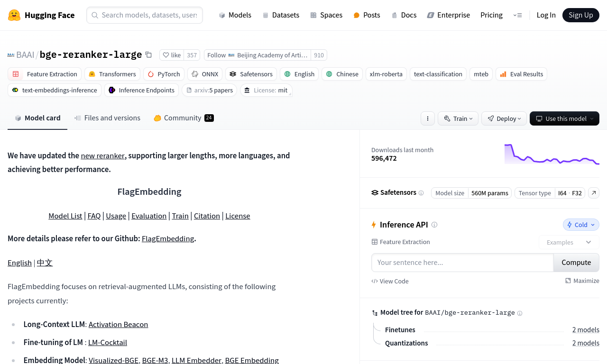Click the like heart button
Viewport: 607px width, 364px height.
(x=172, y=55)
